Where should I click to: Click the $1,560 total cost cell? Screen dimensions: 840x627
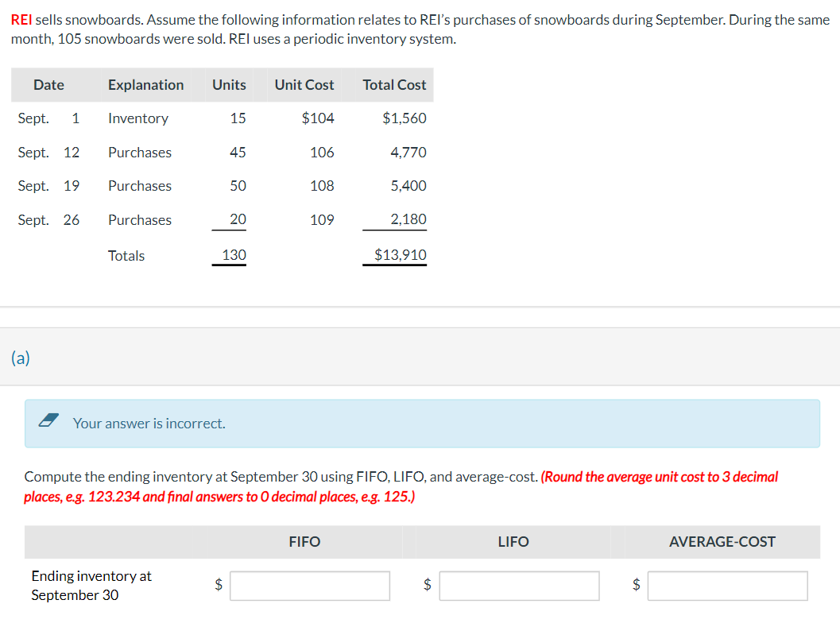coord(405,118)
